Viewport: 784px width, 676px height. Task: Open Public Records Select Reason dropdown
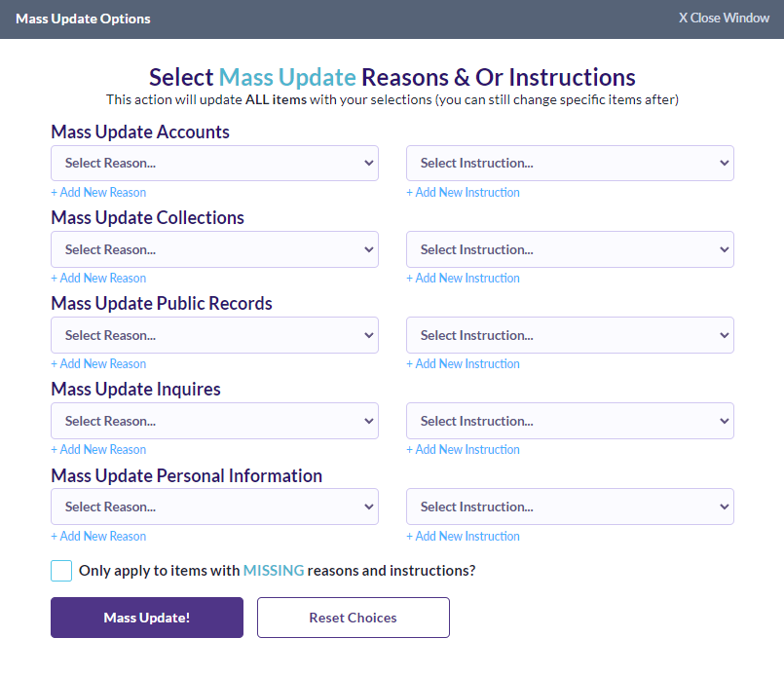214,335
